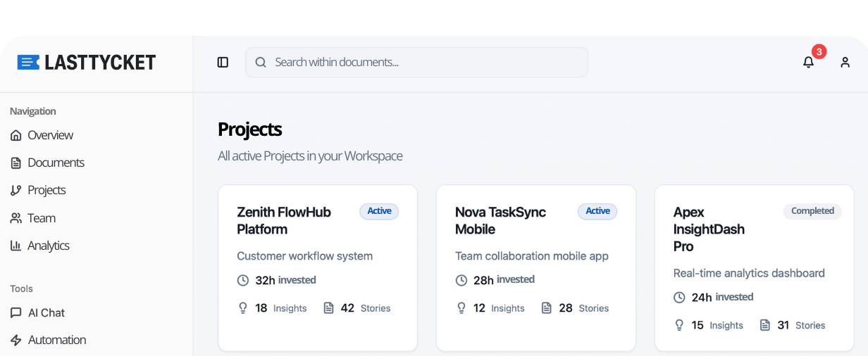868x356 pixels.
Task: Click lightbulb icon on Nova TaskSync card
Action: point(461,307)
